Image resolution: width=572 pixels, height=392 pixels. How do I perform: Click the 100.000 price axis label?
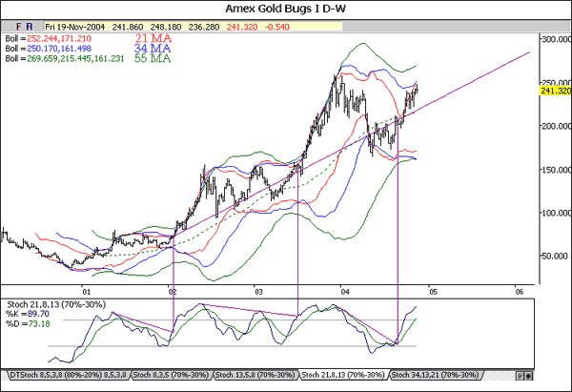557,213
